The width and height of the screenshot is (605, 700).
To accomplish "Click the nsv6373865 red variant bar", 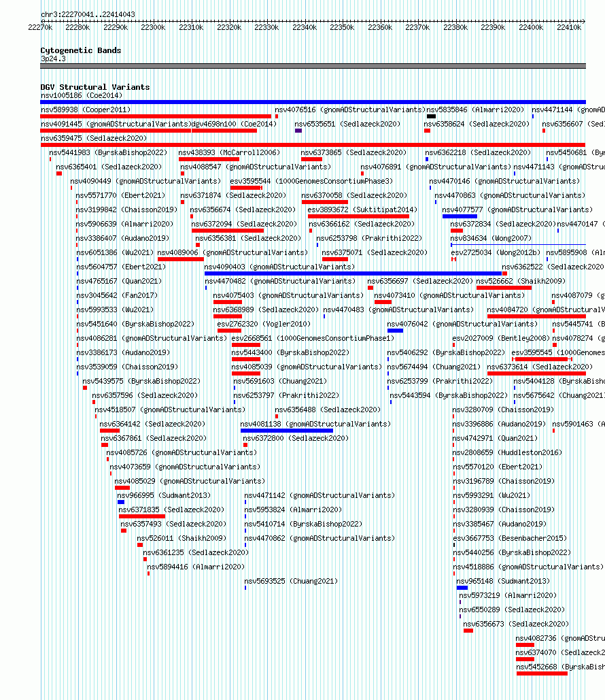I will coord(311,159).
